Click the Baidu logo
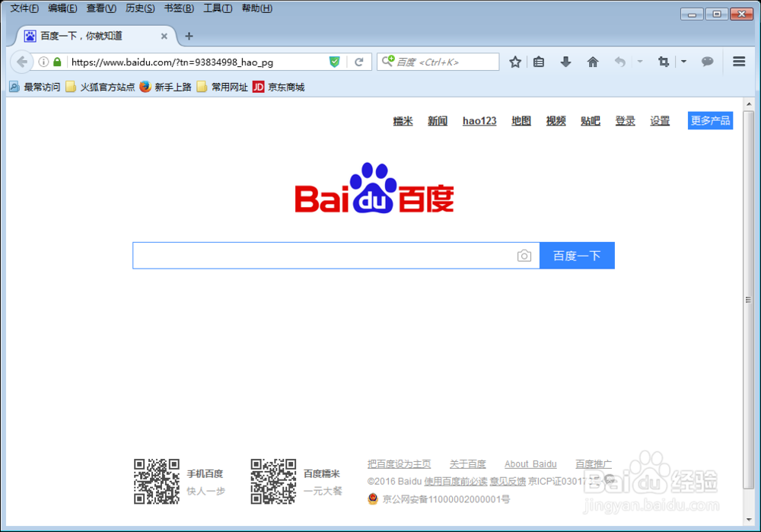Screen dimensions: 761x532 pyautogui.click(x=374, y=188)
